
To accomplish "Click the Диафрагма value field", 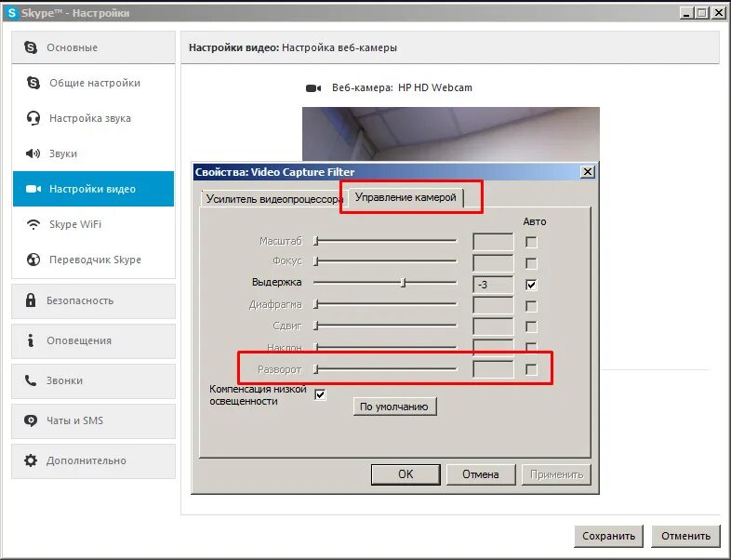I will click(493, 306).
